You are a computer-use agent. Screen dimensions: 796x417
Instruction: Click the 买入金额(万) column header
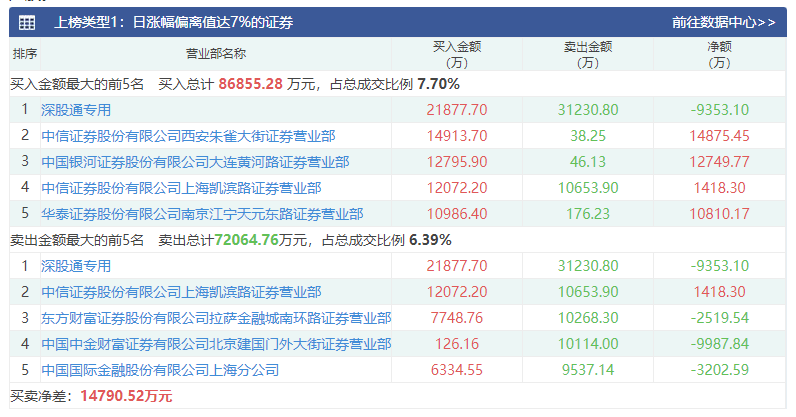coord(457,54)
